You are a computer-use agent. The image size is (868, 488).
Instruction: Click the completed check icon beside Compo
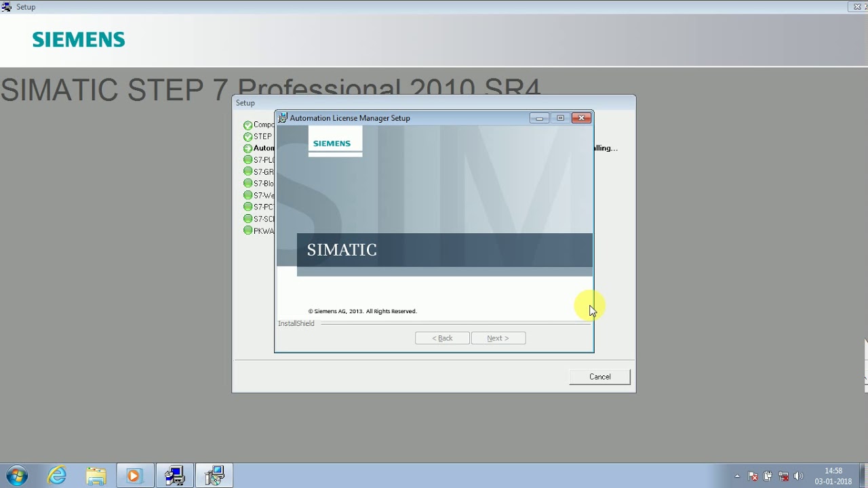point(248,125)
